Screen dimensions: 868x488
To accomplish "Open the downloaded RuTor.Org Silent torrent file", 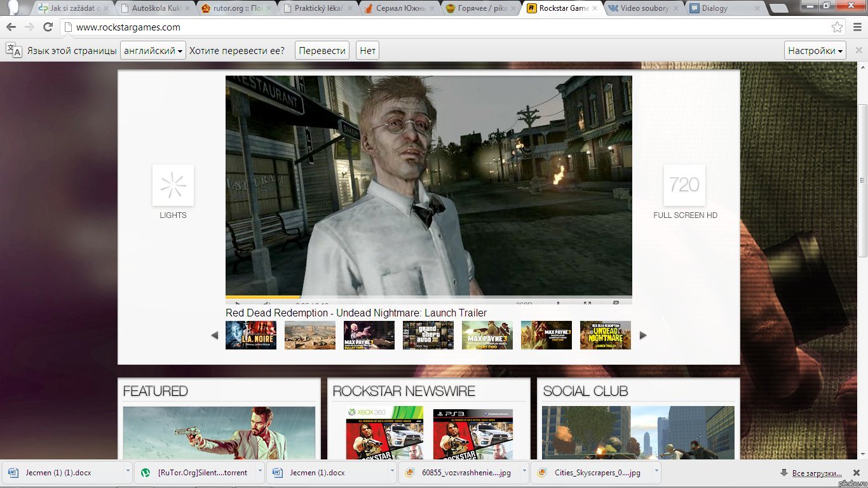I will point(194,472).
